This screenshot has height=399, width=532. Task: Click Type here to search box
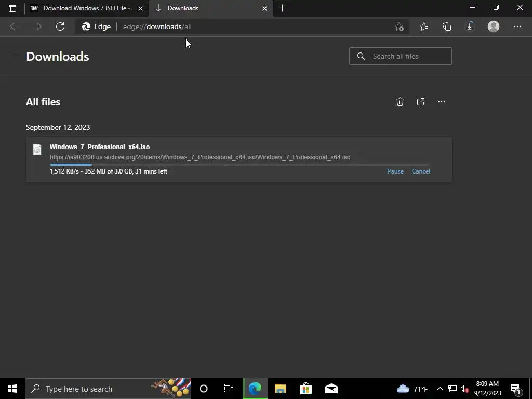[x=108, y=389]
